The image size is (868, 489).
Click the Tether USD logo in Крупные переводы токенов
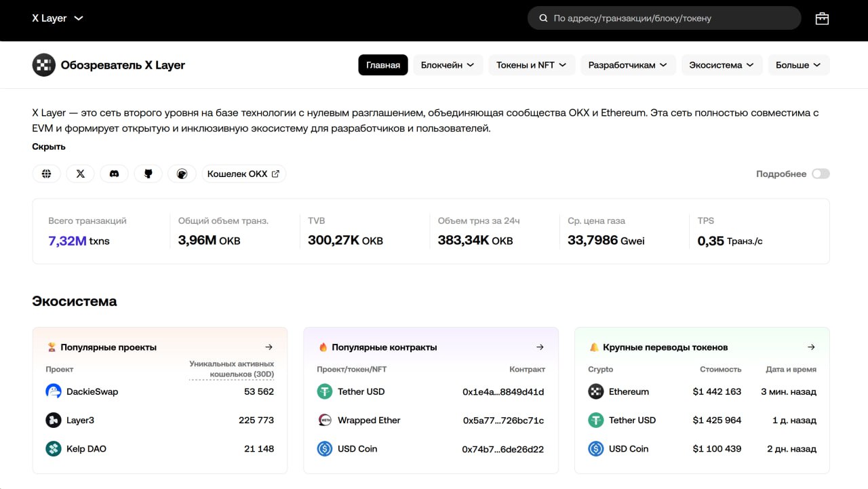[x=596, y=420]
